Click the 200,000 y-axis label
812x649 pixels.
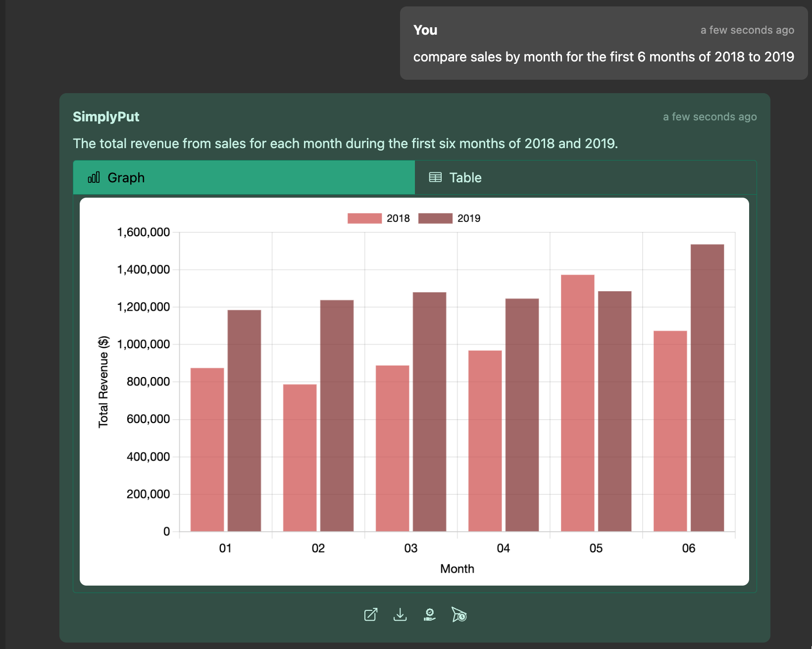pyautogui.click(x=148, y=494)
